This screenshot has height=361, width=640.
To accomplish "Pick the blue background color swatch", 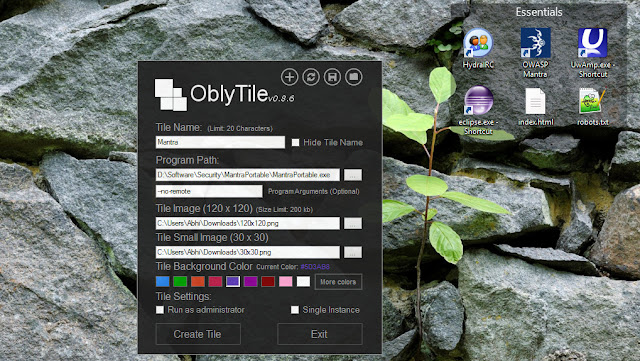I will 162,281.
